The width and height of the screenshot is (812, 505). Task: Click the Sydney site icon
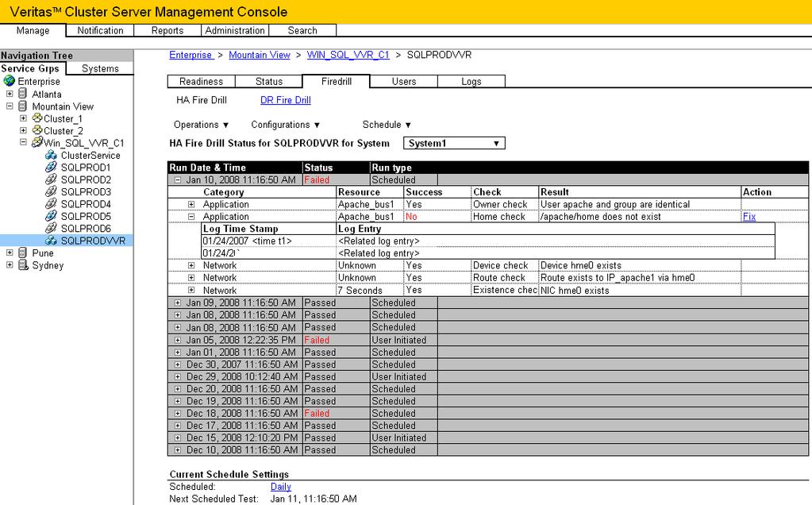(x=23, y=264)
